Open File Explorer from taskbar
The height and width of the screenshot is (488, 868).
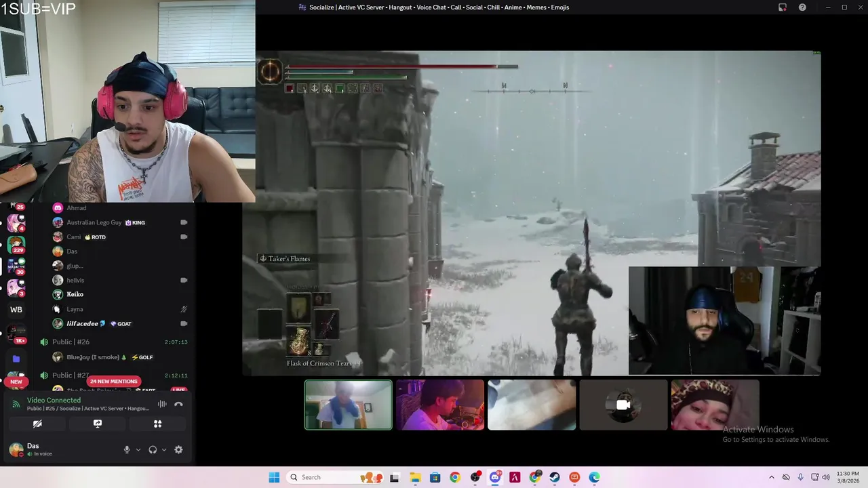click(414, 477)
